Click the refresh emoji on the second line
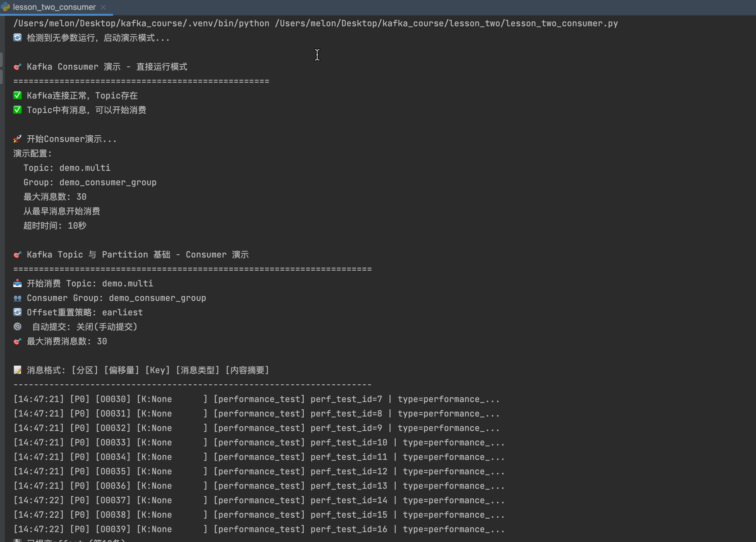This screenshot has width=756, height=542. (17, 37)
